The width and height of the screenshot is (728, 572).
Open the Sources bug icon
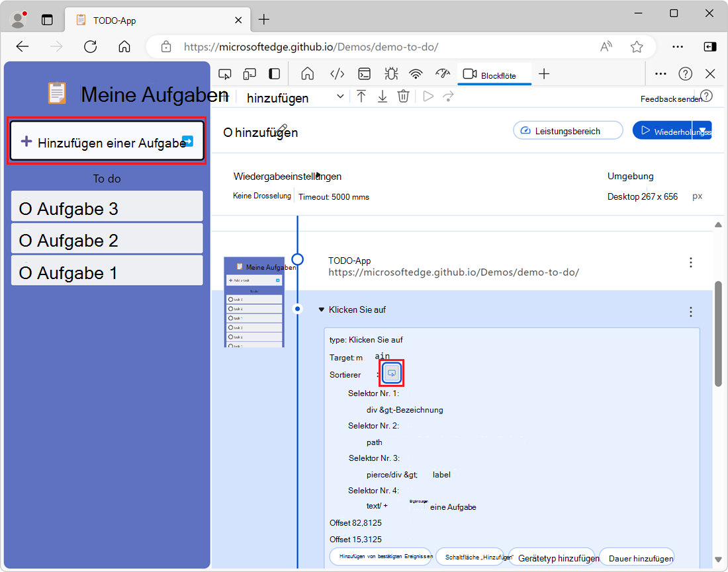coord(390,73)
